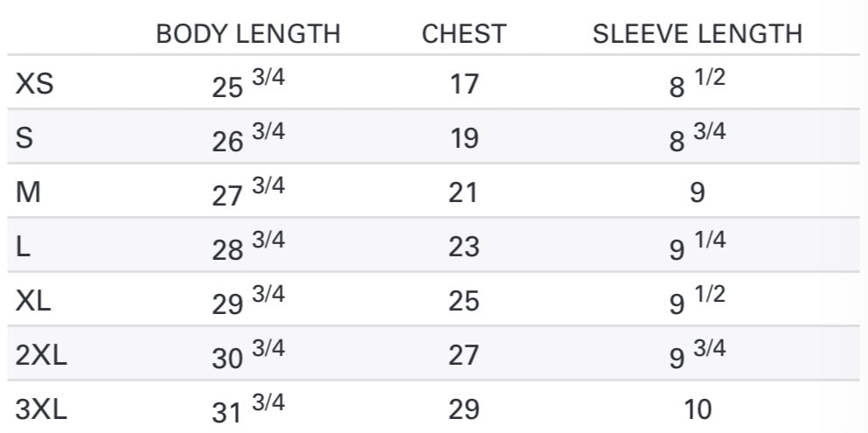Click the BODY LENGTH column header
This screenshot has width=868, height=433.
pos(248,34)
